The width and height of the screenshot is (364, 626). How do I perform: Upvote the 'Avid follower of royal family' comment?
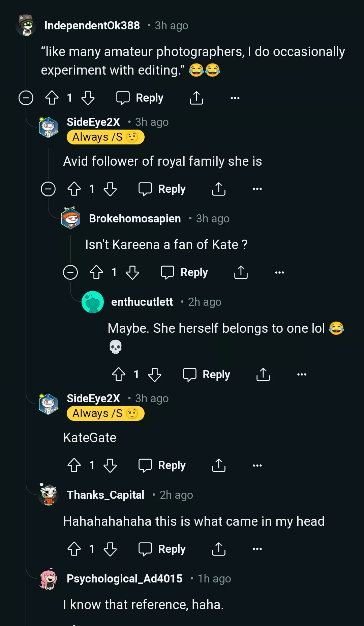coord(74,189)
